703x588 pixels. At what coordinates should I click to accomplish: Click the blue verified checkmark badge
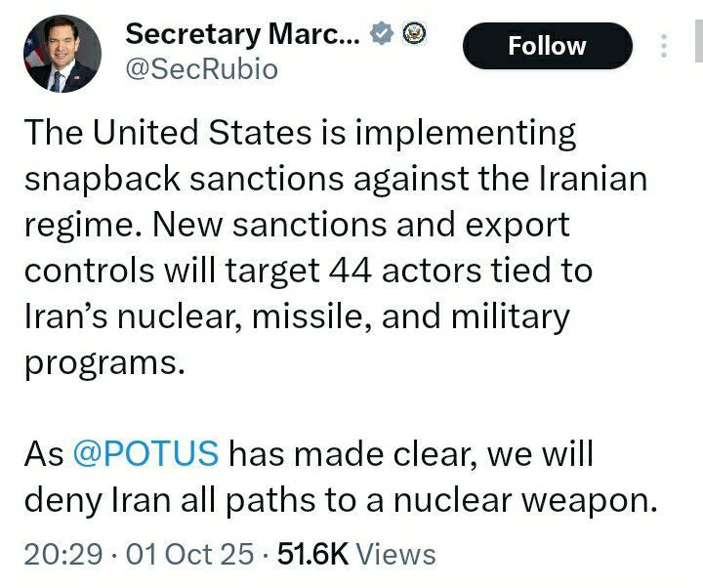click(x=384, y=35)
